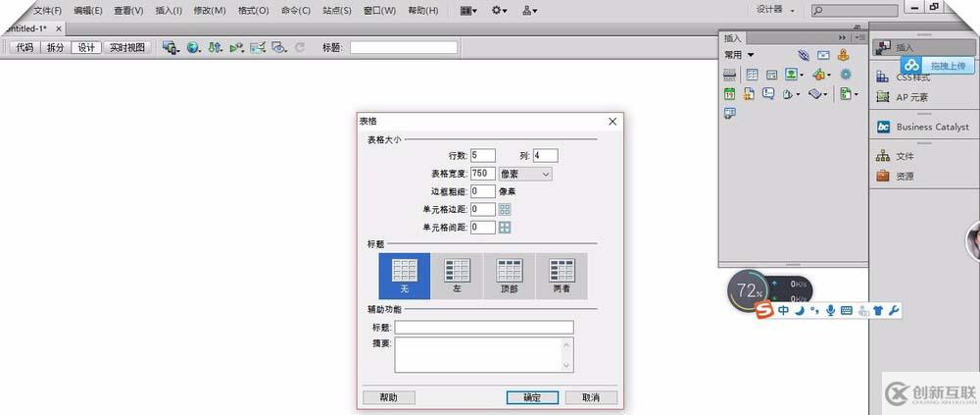Open the Sogou skin shirt icon
The image size is (980, 415).
click(879, 310)
